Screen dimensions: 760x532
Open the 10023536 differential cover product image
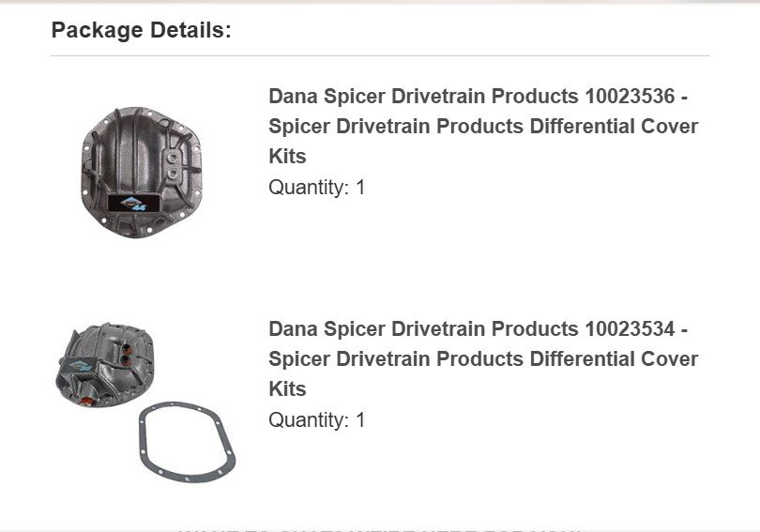[143, 171]
